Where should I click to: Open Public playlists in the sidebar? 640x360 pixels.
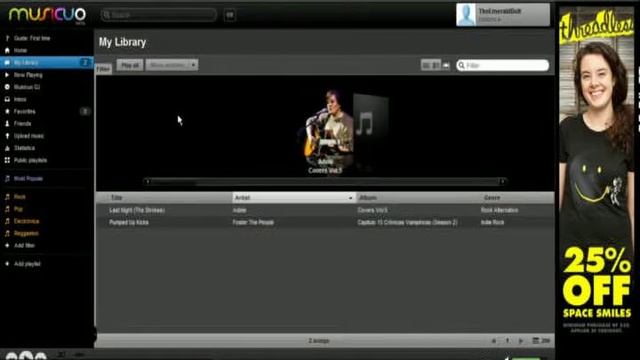click(x=31, y=160)
